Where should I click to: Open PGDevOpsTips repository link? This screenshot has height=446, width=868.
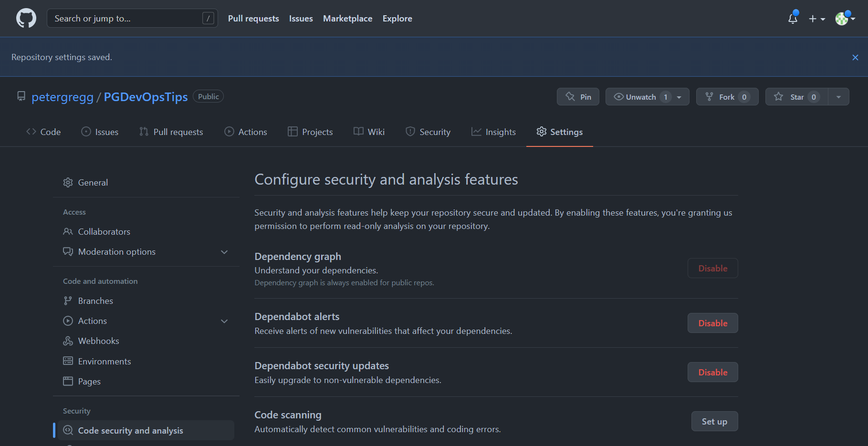(146, 97)
